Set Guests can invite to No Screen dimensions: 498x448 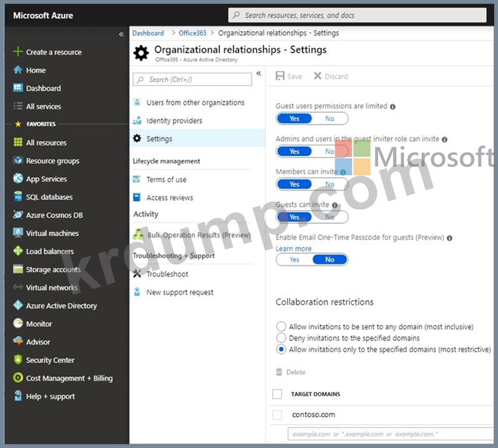330,217
